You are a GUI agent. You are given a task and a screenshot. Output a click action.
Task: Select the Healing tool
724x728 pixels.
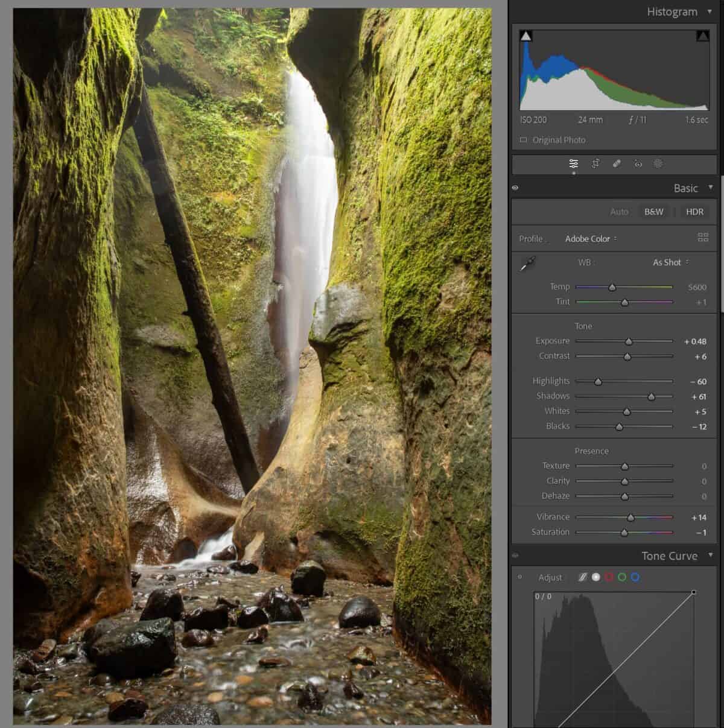click(617, 163)
